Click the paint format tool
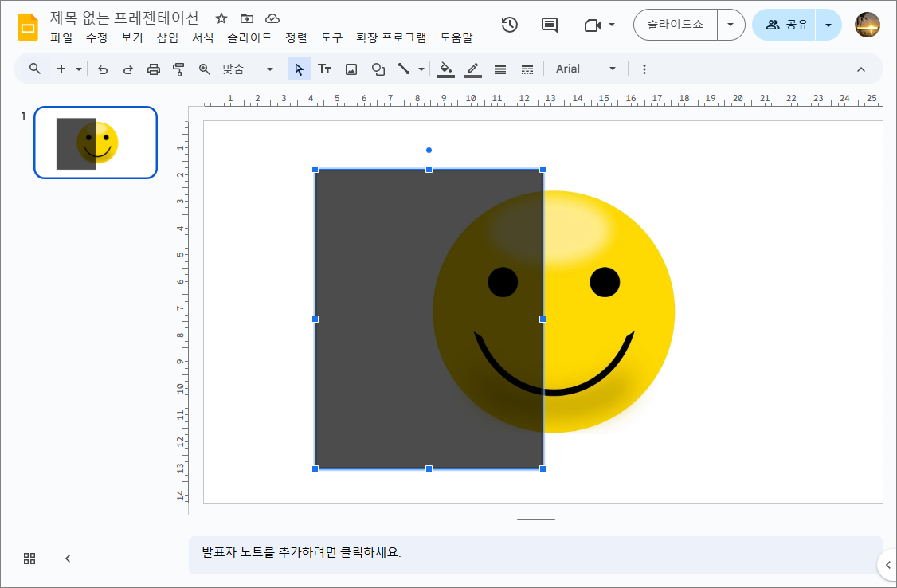The width and height of the screenshot is (897, 588). tap(178, 69)
